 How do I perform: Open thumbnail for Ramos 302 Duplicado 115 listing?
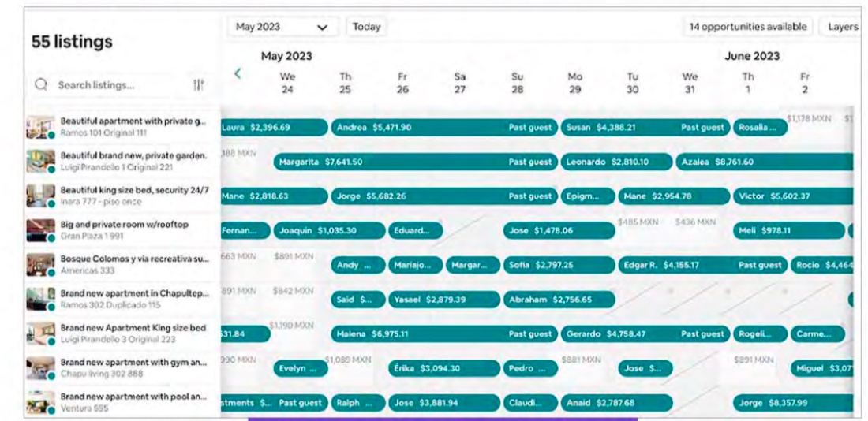click(x=41, y=300)
